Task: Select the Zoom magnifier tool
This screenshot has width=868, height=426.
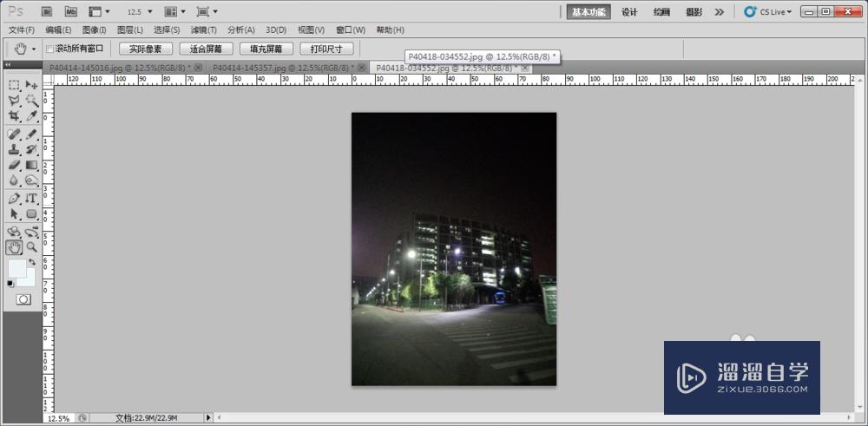Action: pos(31,247)
